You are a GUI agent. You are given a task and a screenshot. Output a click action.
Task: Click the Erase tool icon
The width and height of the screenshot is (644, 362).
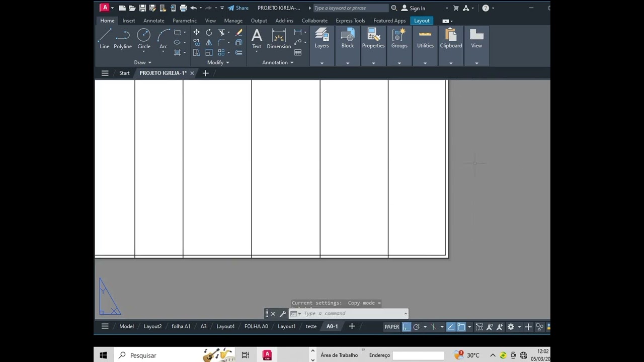click(239, 32)
